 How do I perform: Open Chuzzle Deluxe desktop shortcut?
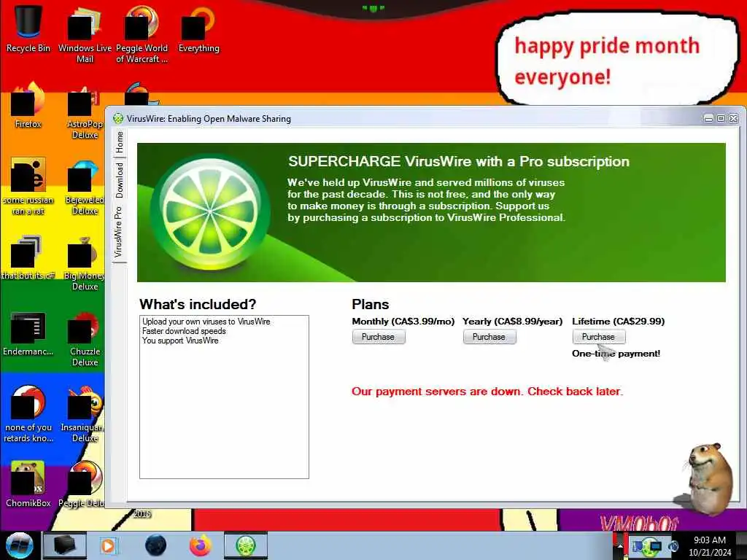click(85, 338)
